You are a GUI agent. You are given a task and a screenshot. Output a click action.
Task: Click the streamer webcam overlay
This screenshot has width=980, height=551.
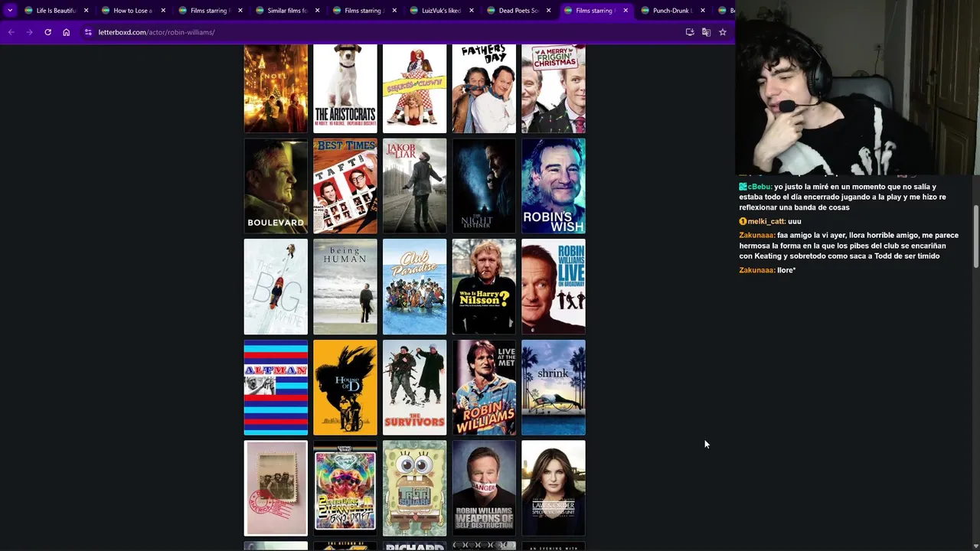(x=857, y=88)
